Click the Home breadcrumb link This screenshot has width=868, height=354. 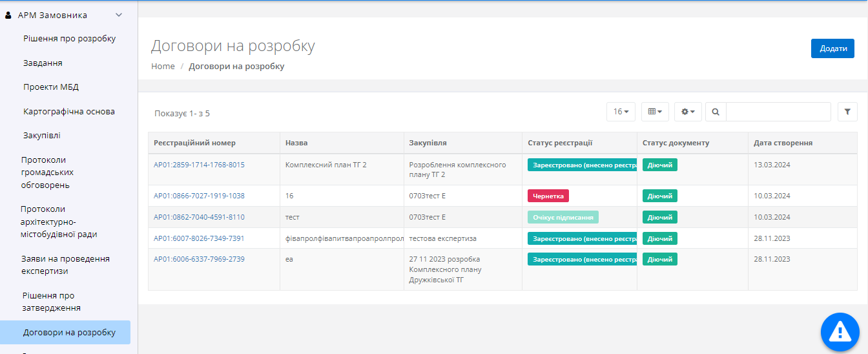tap(163, 66)
